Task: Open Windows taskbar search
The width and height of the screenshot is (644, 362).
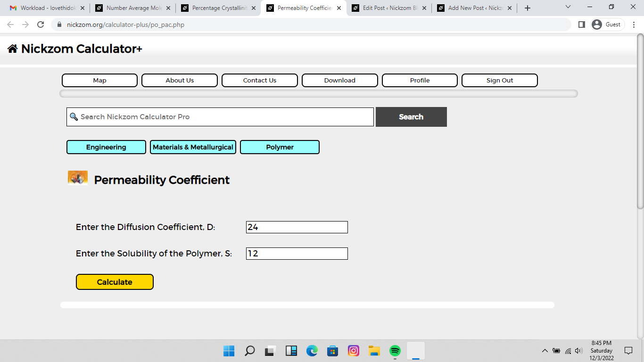Action: pyautogui.click(x=250, y=351)
